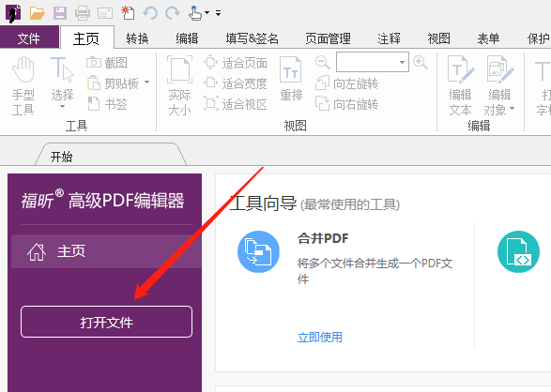Screen dimensions: 551x392
Task: Switch to the 表单 ribbon tab
Action: pyautogui.click(x=488, y=38)
